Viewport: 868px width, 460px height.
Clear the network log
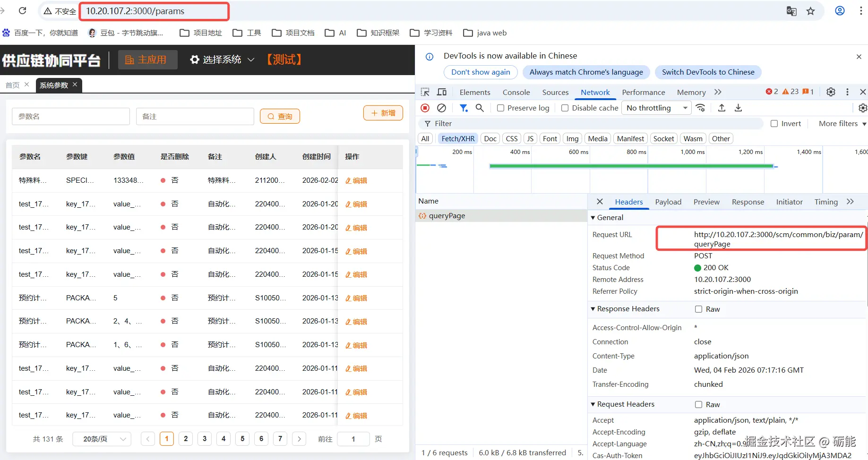pos(441,108)
